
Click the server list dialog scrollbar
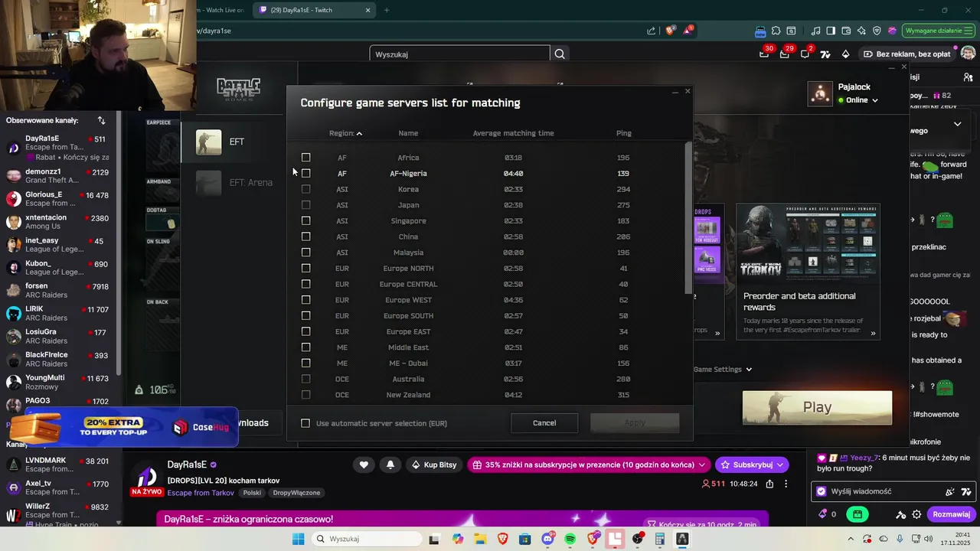click(688, 217)
